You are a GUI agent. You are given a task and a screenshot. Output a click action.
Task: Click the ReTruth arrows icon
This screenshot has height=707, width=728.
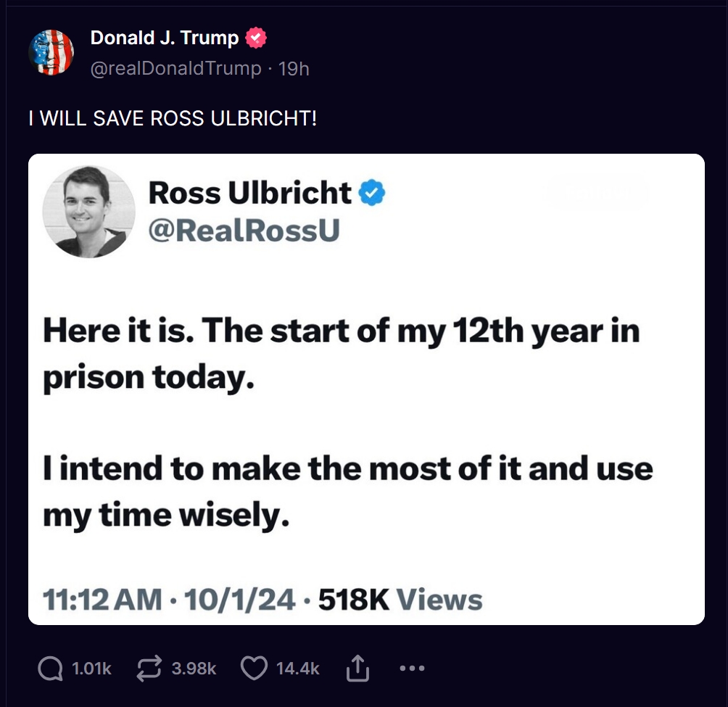click(x=149, y=669)
